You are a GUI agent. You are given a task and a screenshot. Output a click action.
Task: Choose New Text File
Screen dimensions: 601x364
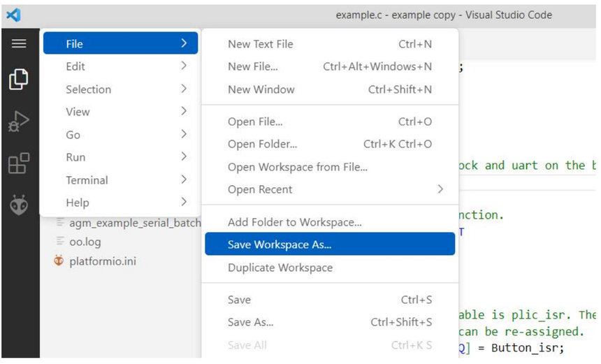pos(330,44)
